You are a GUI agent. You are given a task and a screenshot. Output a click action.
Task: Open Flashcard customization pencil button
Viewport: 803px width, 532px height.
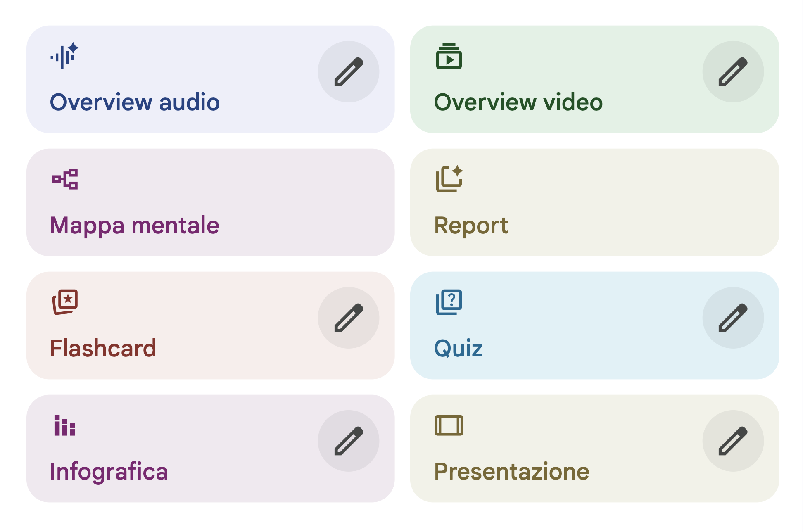[348, 318]
